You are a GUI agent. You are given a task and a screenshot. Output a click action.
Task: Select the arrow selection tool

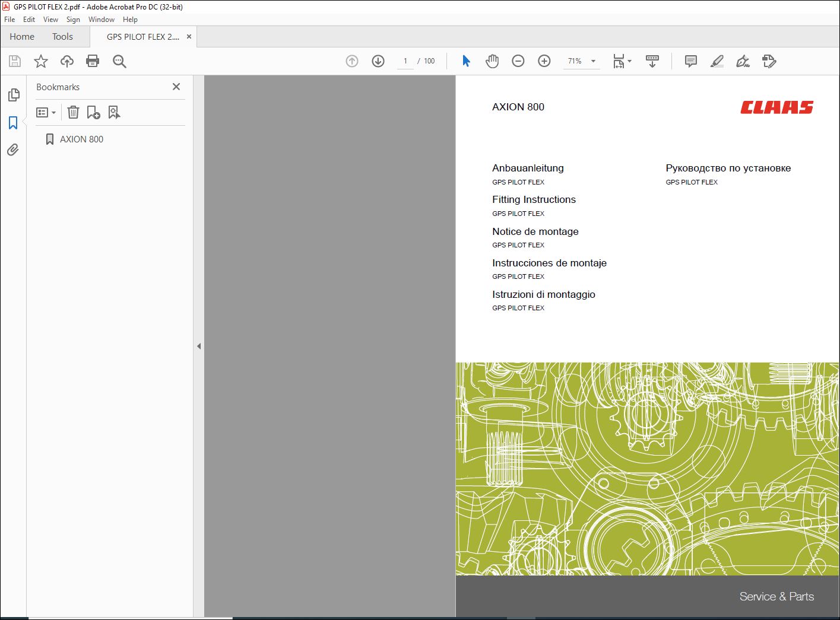466,61
